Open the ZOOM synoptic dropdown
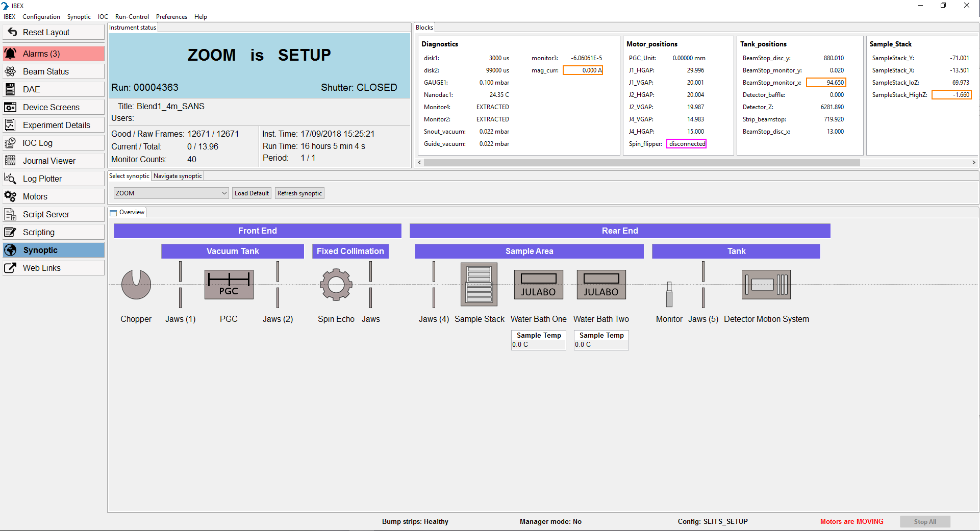Image resolution: width=980 pixels, height=531 pixels. click(171, 193)
